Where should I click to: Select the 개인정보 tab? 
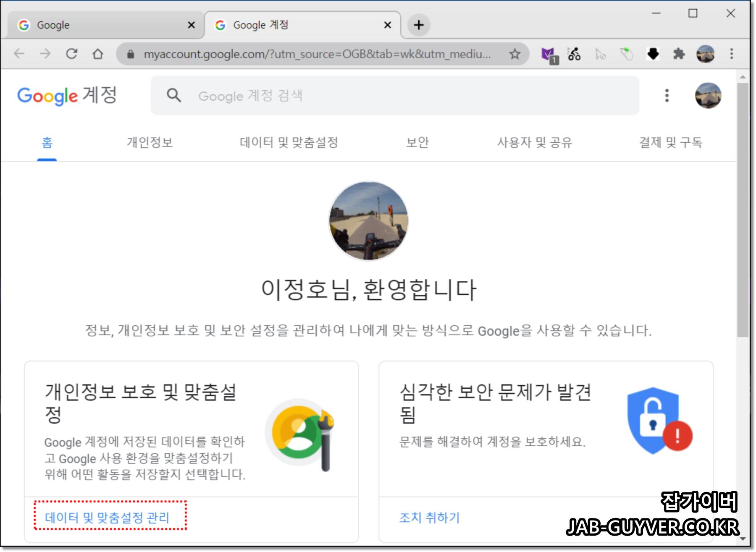tap(150, 142)
